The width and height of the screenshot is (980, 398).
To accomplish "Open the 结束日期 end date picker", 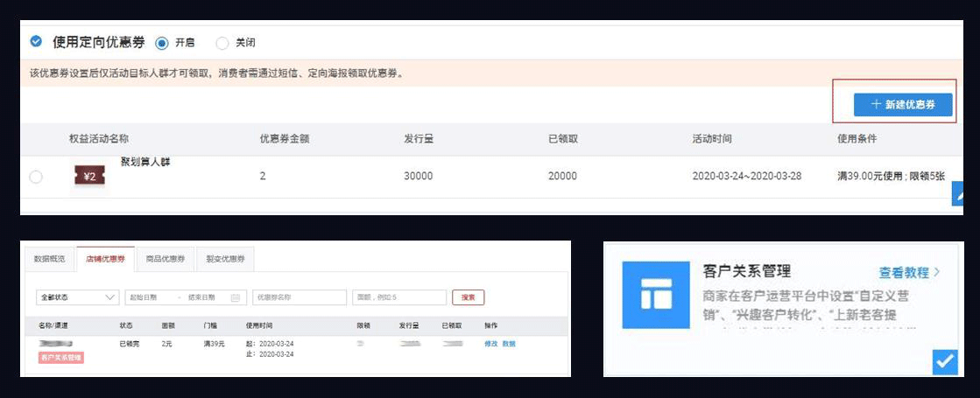I will (x=202, y=297).
